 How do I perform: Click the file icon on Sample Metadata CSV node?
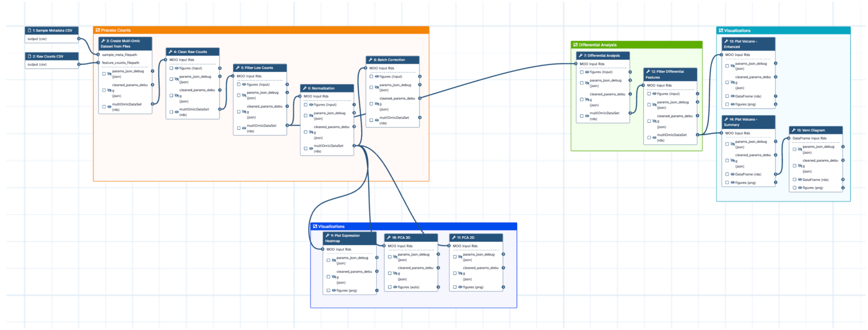tap(29, 30)
